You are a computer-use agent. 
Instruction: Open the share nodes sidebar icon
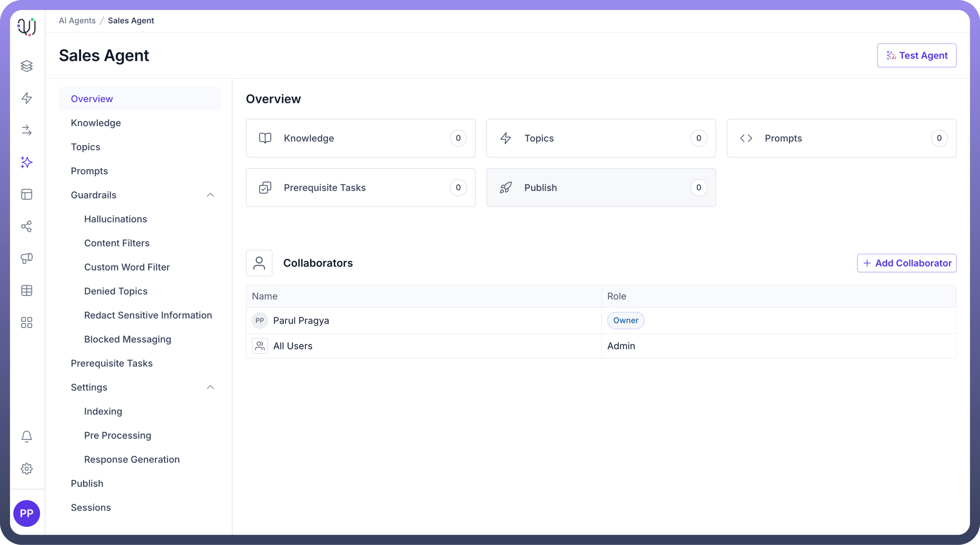point(27,227)
